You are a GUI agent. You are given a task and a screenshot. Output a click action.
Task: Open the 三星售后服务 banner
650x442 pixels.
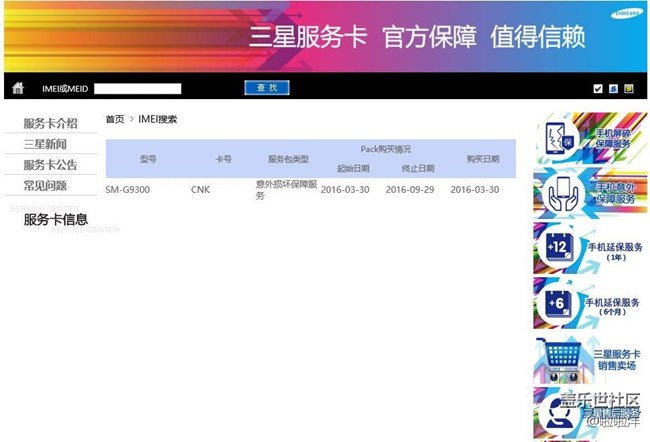click(590, 412)
